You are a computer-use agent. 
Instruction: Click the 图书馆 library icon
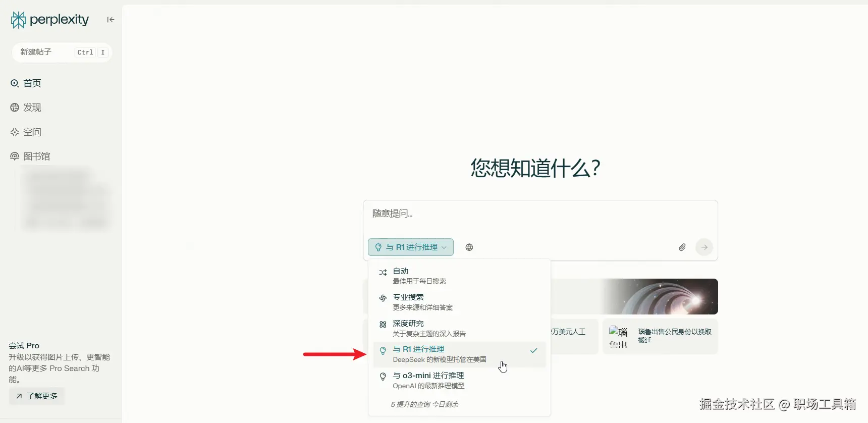(x=15, y=156)
